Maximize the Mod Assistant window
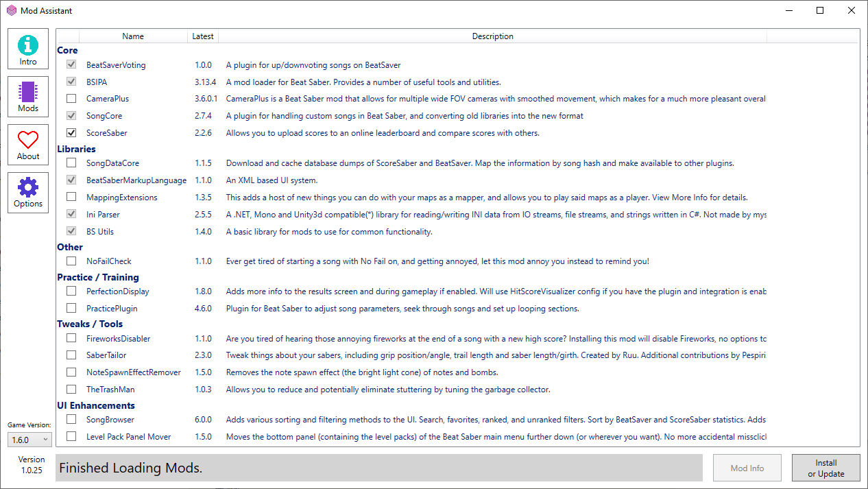The height and width of the screenshot is (489, 868). 820,10
